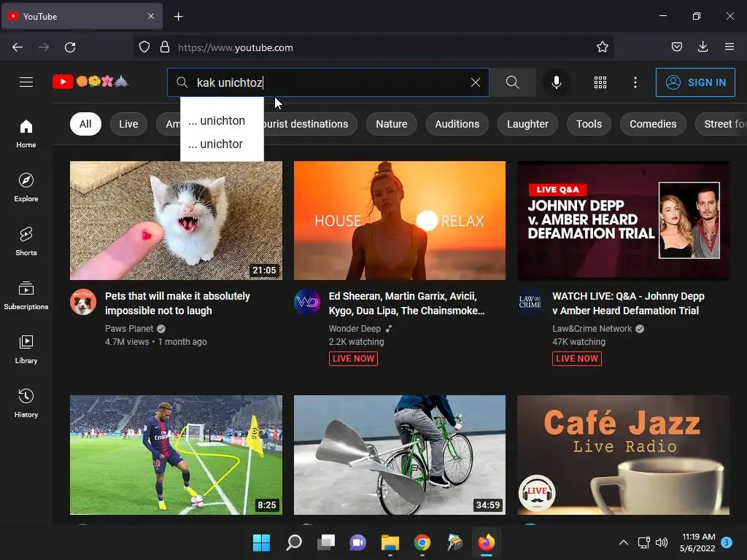This screenshot has height=560, width=747.
Task: Open the kitten pets video thumbnail
Action: [x=177, y=220]
